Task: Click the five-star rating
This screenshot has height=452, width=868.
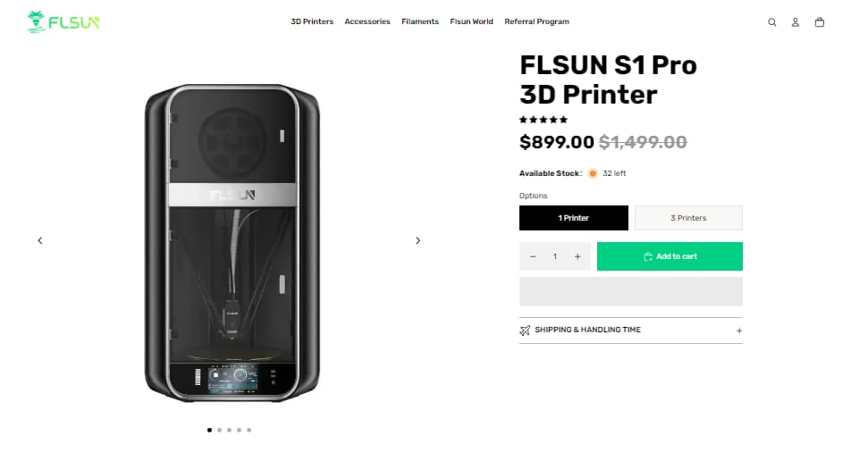Action: coord(544,120)
